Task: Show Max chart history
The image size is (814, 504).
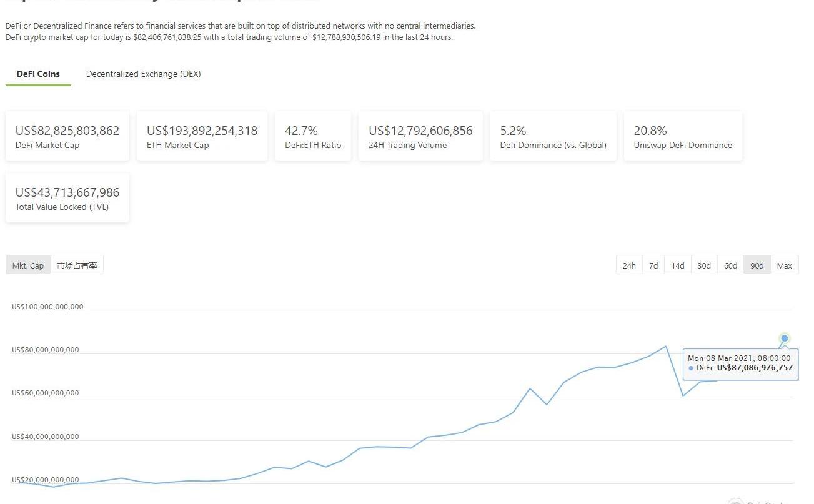Action: coord(784,265)
